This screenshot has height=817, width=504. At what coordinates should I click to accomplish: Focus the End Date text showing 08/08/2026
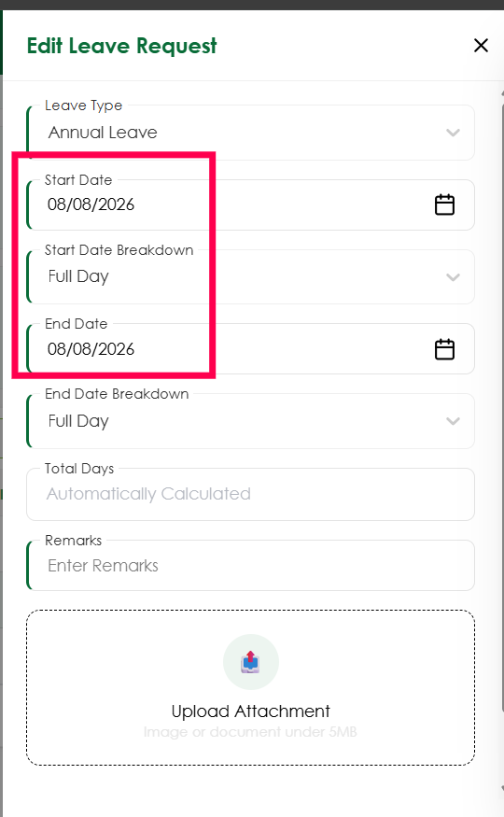[91, 348]
